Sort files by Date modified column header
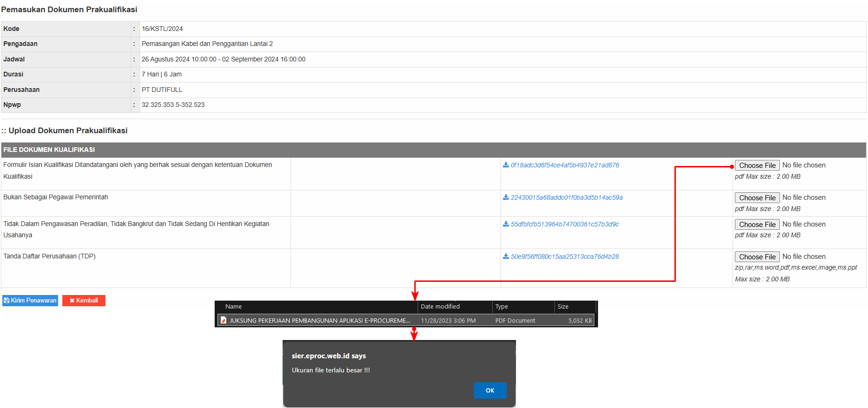The height and width of the screenshot is (408, 868). point(440,307)
